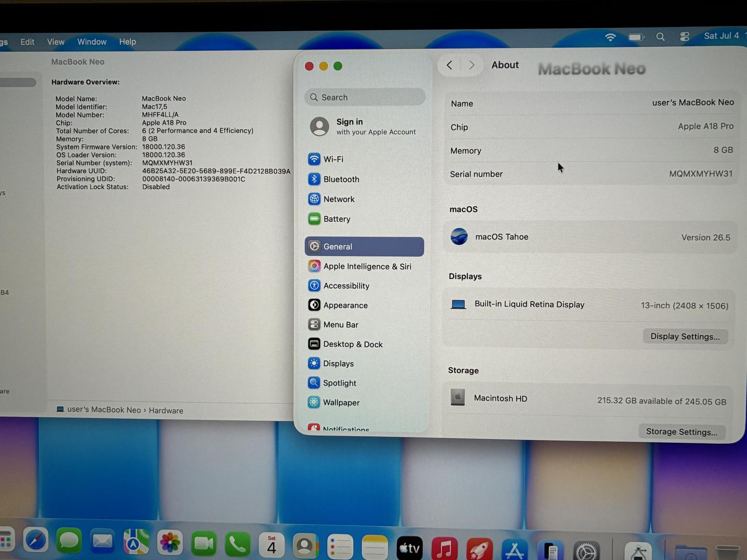Click "6 (2 Performance and 4 Efficiency)" cores value
This screenshot has width=747, height=560.
198,131
